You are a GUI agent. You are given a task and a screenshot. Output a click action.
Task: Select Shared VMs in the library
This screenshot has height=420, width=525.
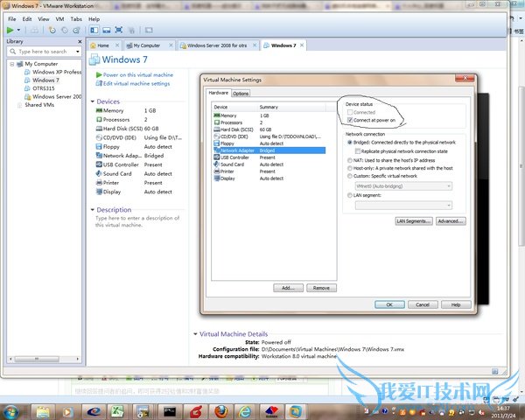36,105
